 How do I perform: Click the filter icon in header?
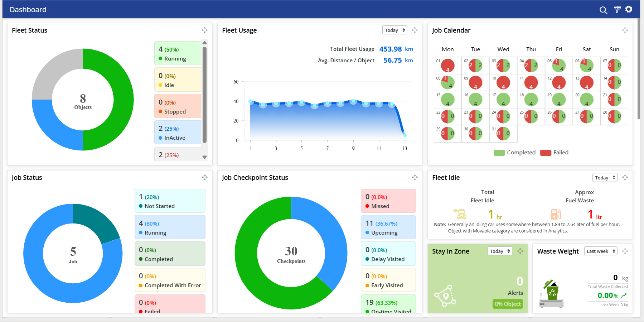point(617,10)
